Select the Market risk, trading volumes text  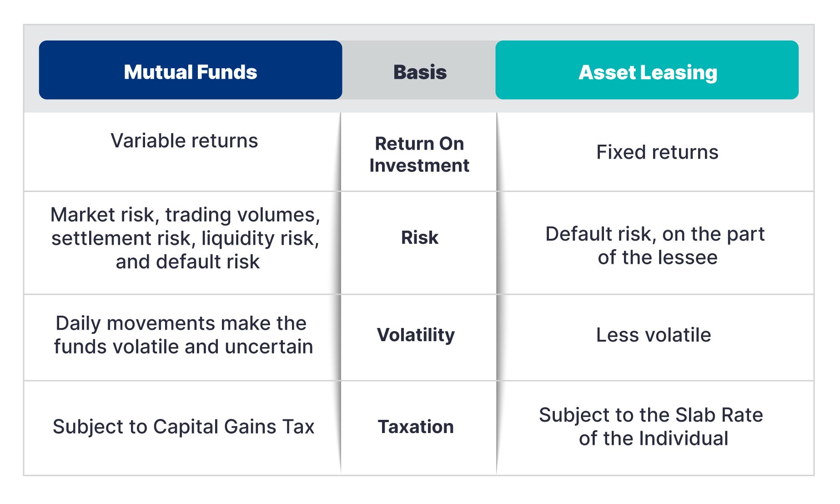[185, 215]
